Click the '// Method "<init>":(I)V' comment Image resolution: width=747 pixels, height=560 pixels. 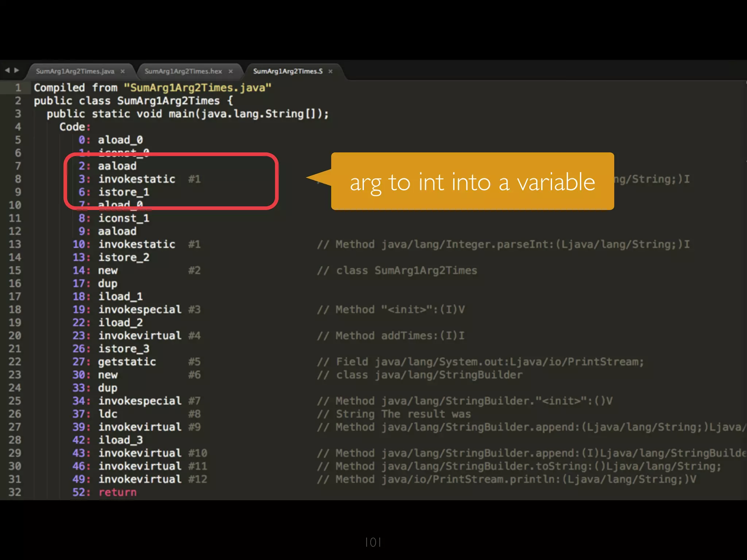pyautogui.click(x=391, y=310)
